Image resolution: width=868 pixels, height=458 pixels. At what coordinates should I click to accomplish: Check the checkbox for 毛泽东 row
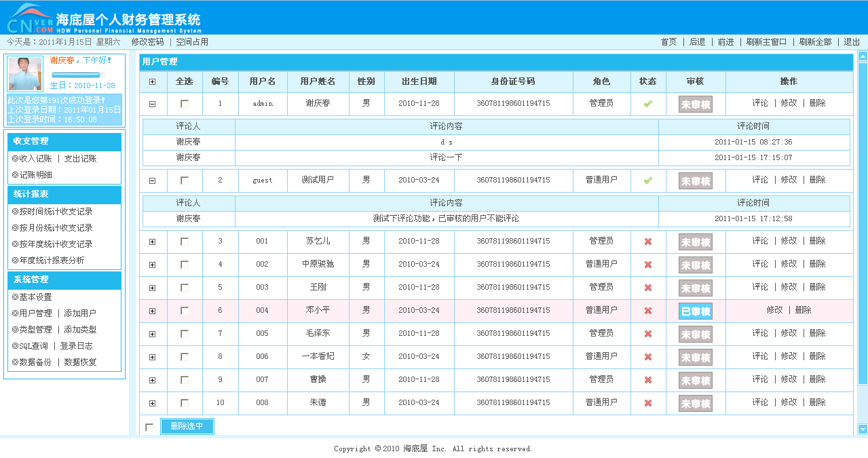[185, 334]
